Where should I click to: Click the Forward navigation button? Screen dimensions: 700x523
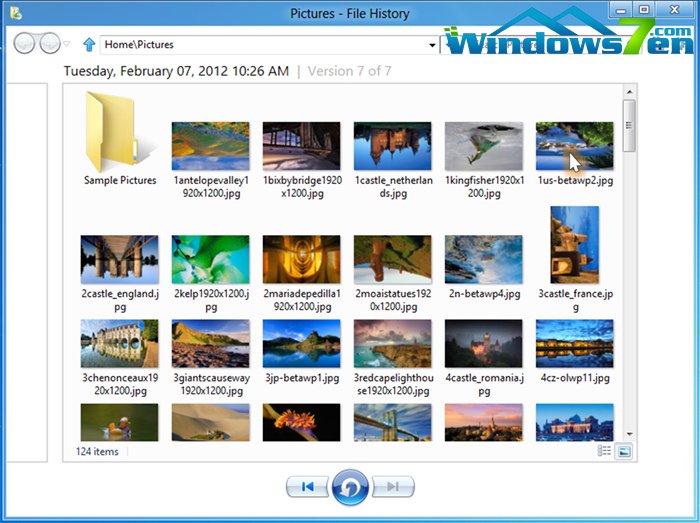[49, 44]
